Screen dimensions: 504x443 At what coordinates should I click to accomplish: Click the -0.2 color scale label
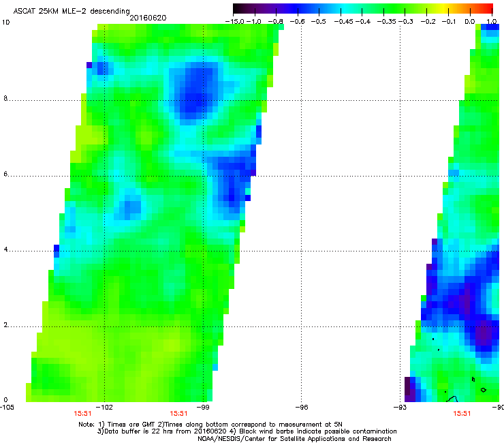click(428, 22)
